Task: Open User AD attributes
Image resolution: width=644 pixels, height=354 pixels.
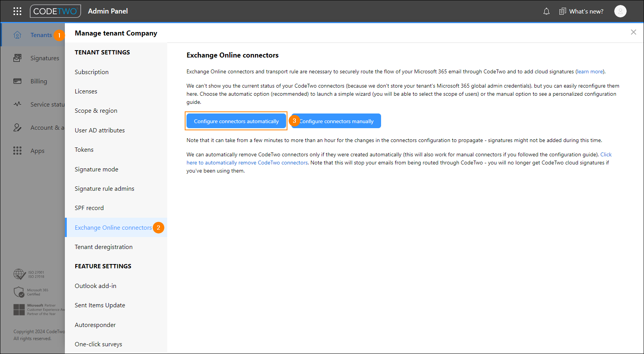Action: coord(100,130)
